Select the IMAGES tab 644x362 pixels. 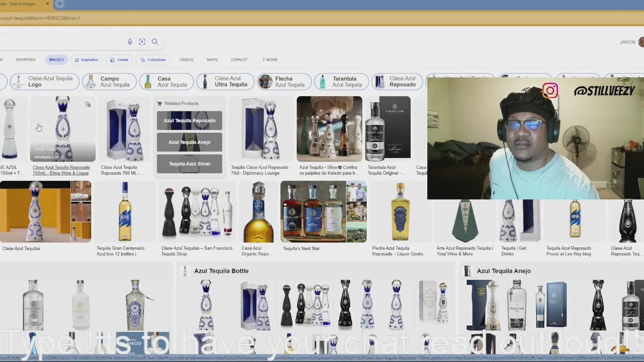pos(56,59)
